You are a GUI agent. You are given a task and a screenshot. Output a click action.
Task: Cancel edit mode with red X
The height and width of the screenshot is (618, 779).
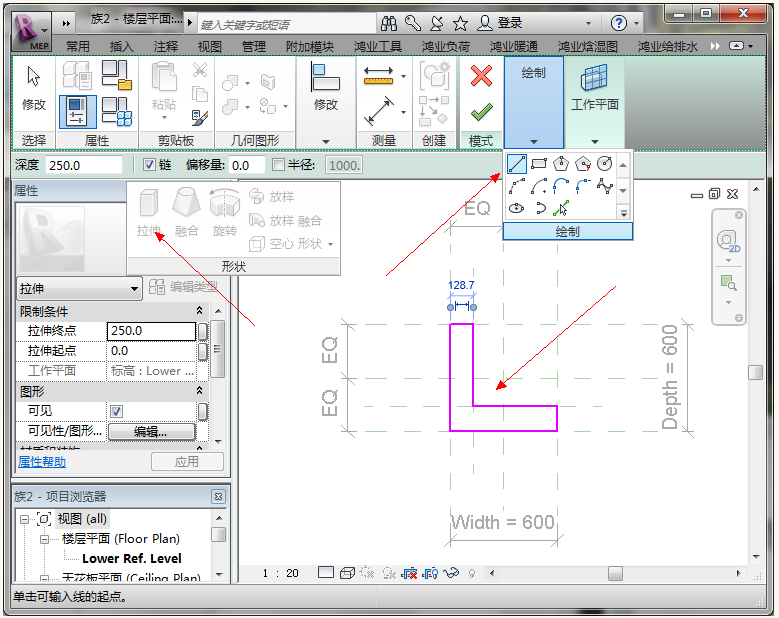(x=481, y=76)
